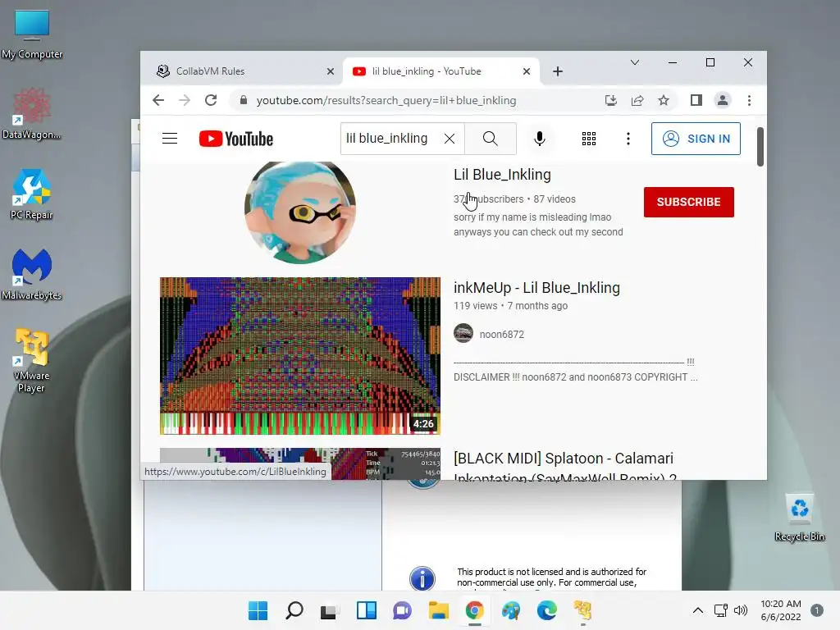Click the noon6872 channel avatar

coord(463,333)
